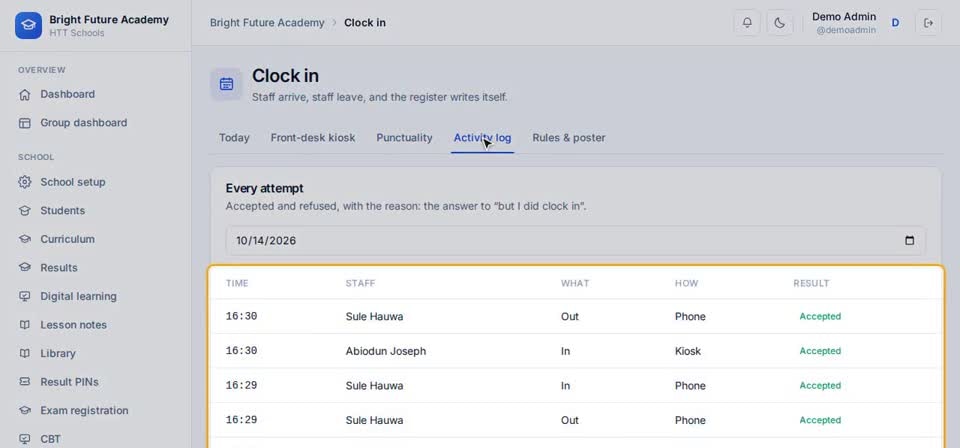This screenshot has height=448, width=960.
Task: Open CBT in sidebar
Action: click(x=50, y=439)
